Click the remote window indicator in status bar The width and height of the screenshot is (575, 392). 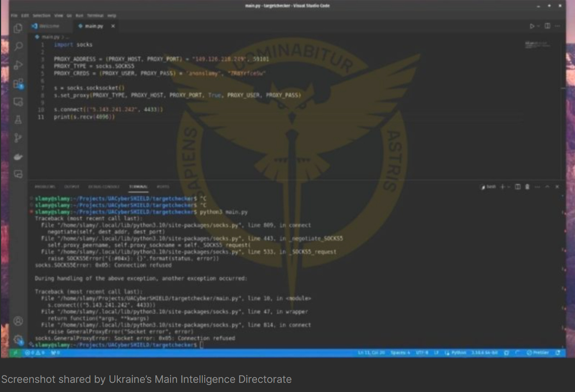(15, 353)
